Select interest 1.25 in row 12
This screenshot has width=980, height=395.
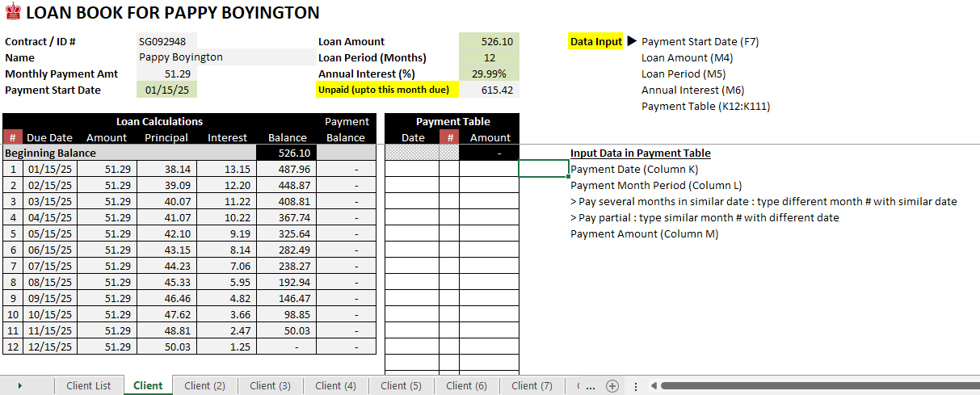(x=227, y=347)
